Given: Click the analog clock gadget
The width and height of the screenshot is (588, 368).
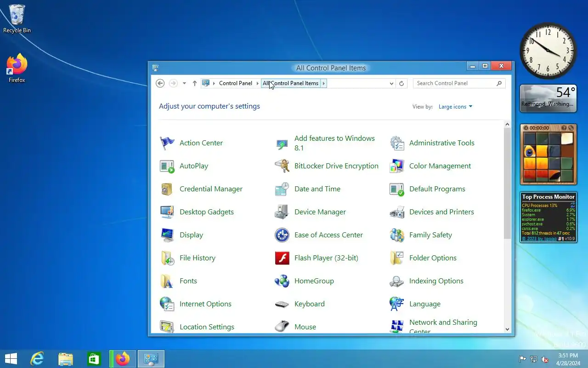Looking at the screenshot, I should tap(548, 51).
